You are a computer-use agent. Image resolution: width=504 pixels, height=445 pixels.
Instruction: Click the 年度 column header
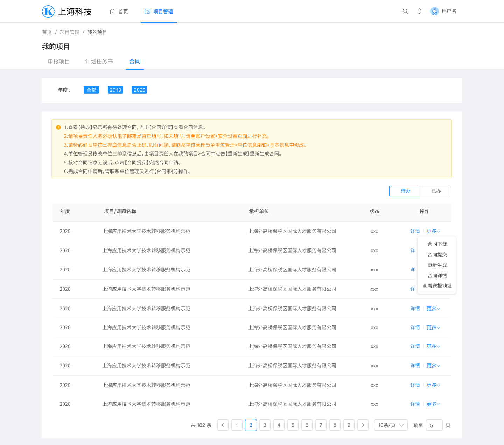(65, 211)
